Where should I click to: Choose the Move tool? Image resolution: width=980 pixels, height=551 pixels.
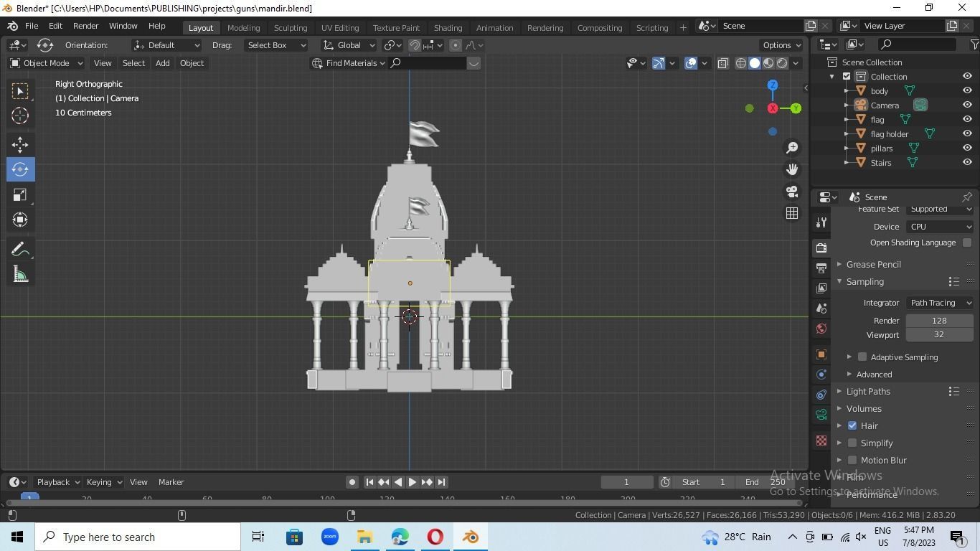[x=20, y=144]
